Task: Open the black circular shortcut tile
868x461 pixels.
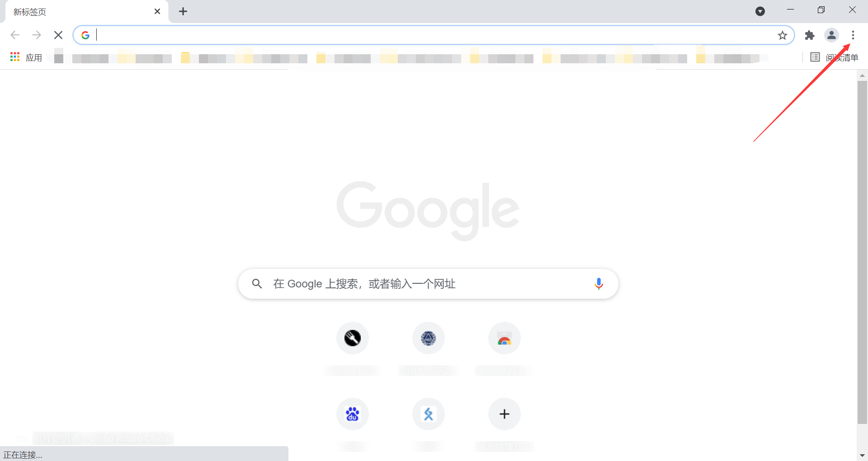Action: 353,338
